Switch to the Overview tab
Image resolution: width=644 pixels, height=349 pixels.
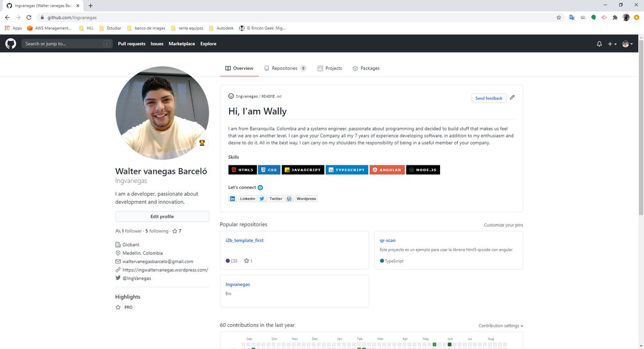(239, 68)
